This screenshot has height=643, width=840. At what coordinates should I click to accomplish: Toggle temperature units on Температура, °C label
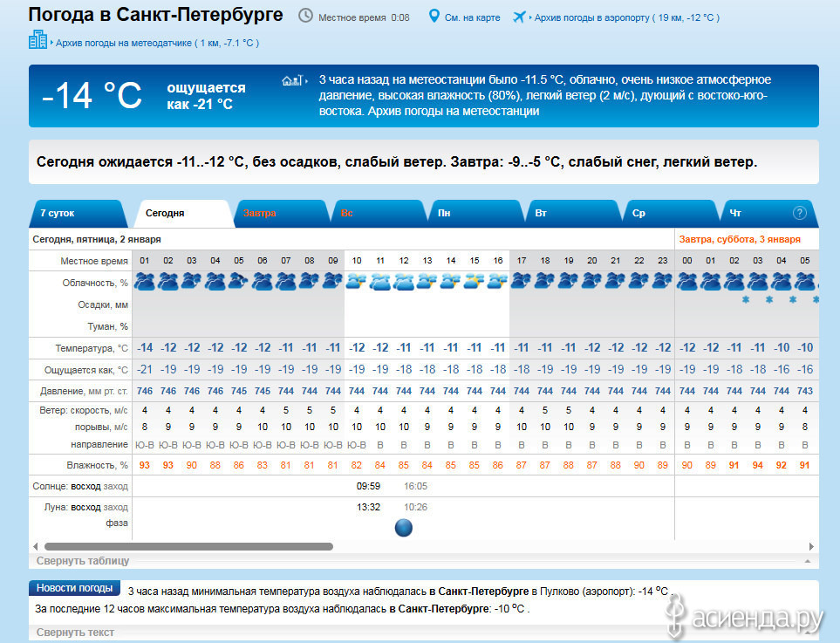92,347
